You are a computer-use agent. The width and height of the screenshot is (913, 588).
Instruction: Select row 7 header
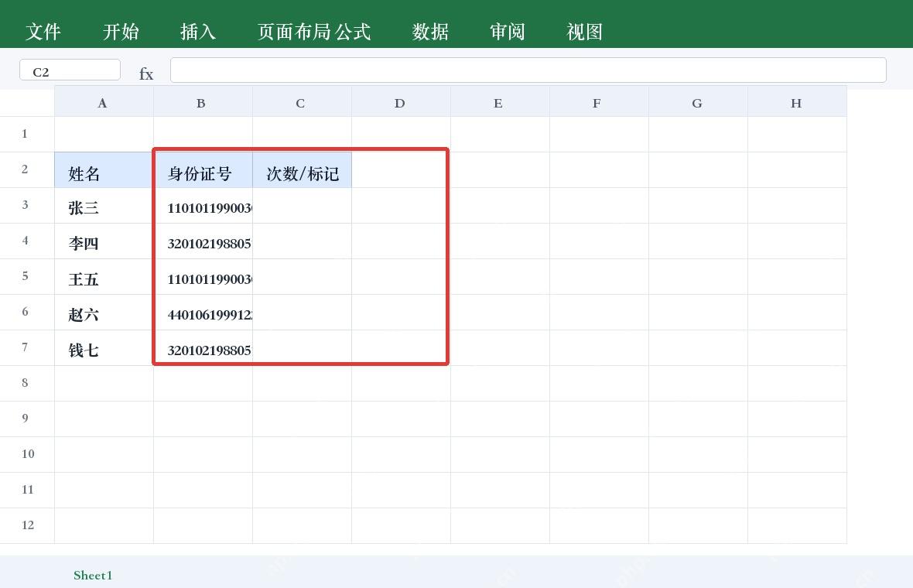tap(27, 347)
